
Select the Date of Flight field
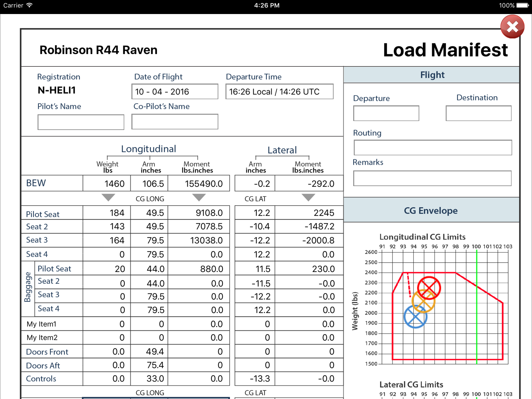point(175,91)
